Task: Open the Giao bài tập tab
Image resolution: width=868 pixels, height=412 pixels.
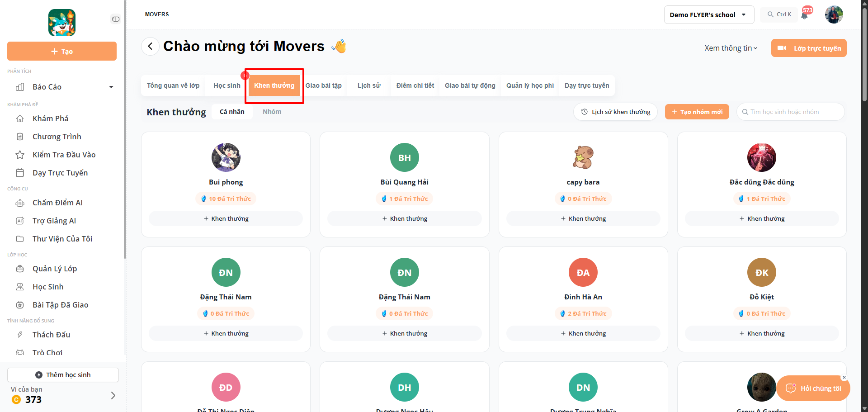Action: 324,85
